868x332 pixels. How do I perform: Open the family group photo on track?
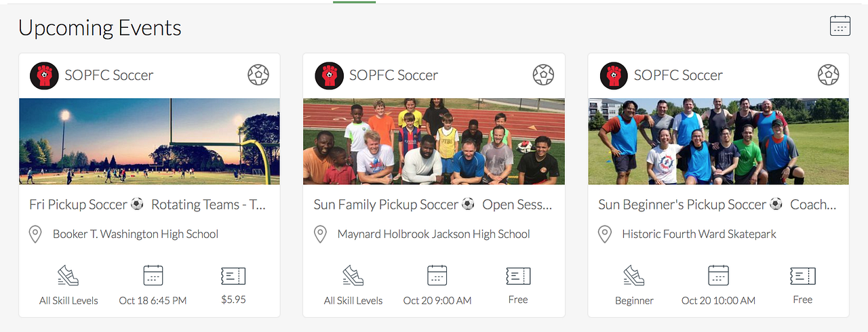click(434, 141)
